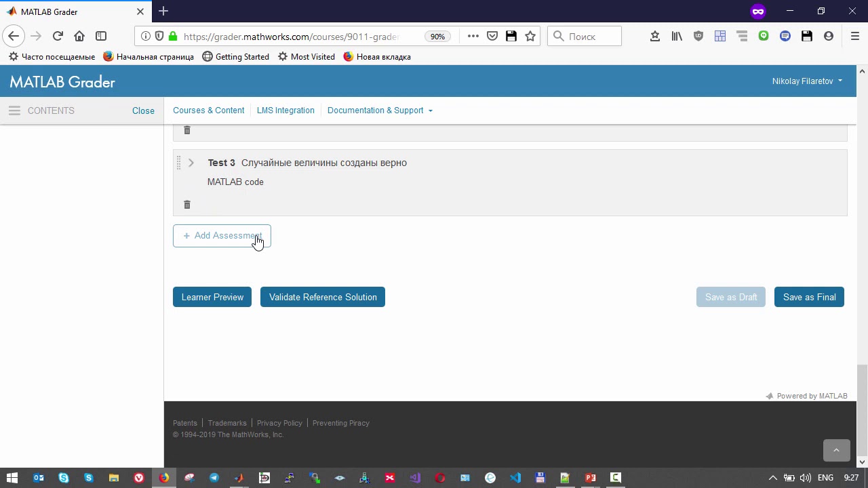Click the scroll-to-top arrow button

[836, 451]
